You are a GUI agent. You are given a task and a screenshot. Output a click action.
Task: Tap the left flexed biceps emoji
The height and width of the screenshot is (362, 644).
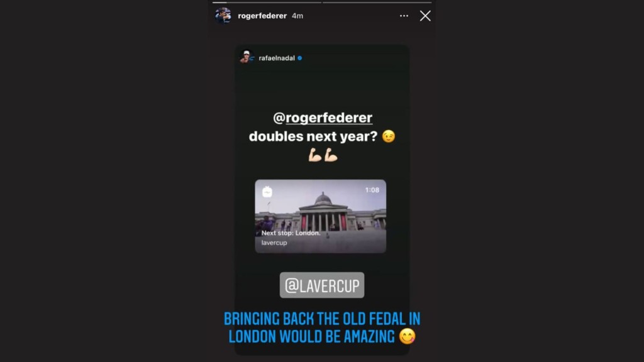coord(314,155)
